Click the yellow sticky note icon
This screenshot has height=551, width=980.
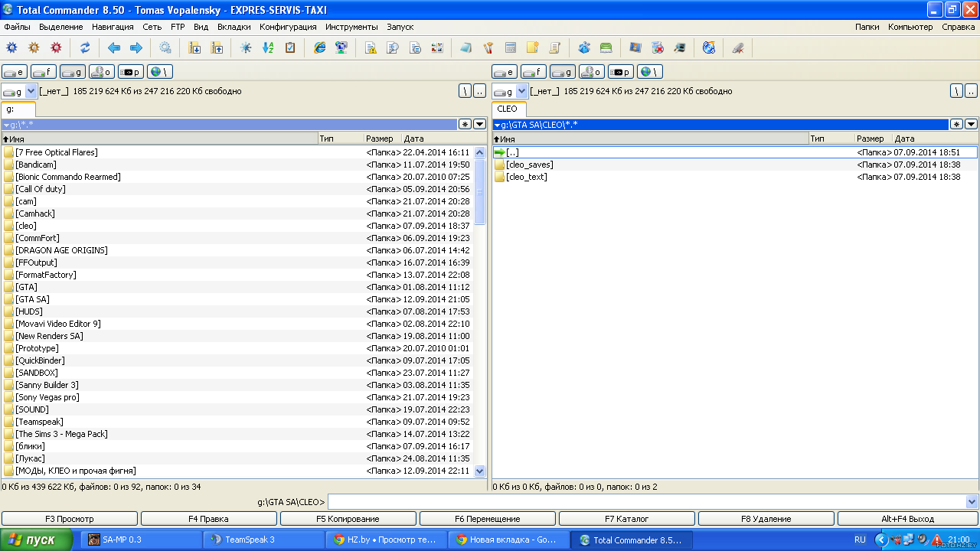(533, 47)
